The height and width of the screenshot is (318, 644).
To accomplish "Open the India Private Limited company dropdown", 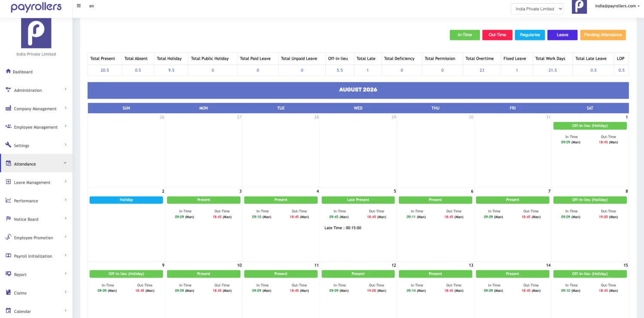I will click(x=537, y=9).
